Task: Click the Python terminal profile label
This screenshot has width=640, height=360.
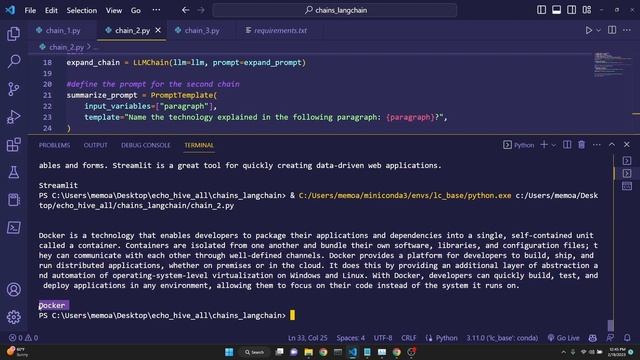Action: (519, 145)
